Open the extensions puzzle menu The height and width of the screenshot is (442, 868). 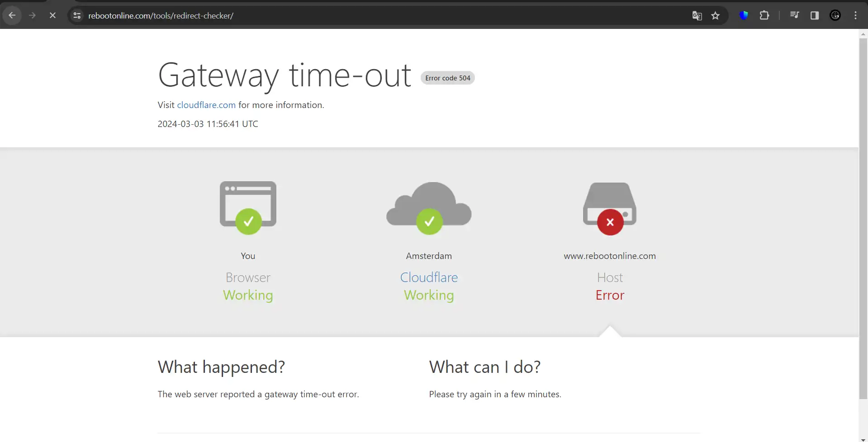[764, 15]
